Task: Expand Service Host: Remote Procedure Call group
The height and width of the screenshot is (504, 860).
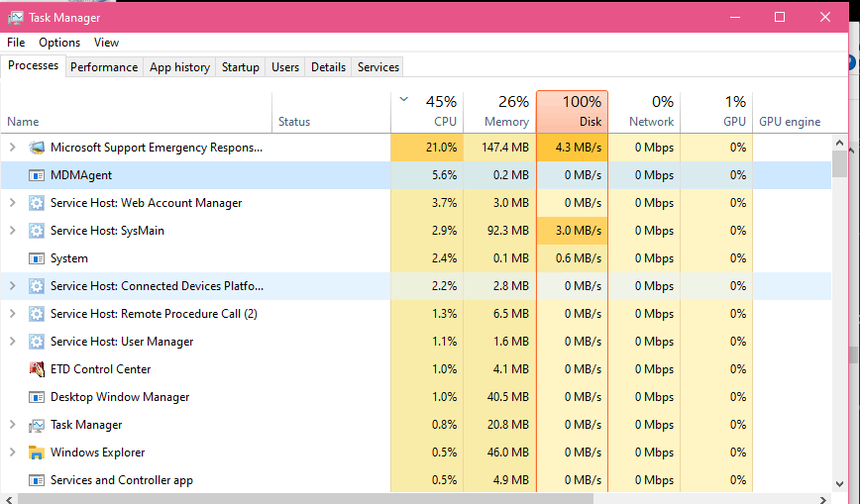Action: 13,314
